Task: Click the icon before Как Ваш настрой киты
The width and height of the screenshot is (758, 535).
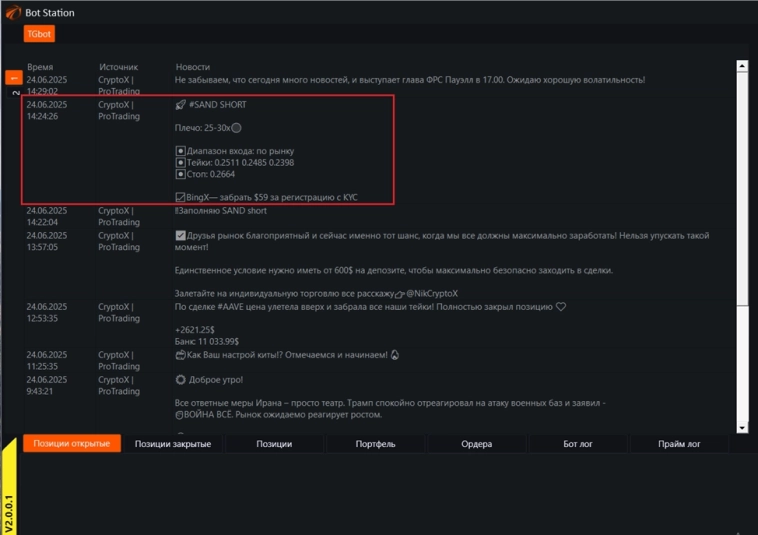Action: [180, 354]
